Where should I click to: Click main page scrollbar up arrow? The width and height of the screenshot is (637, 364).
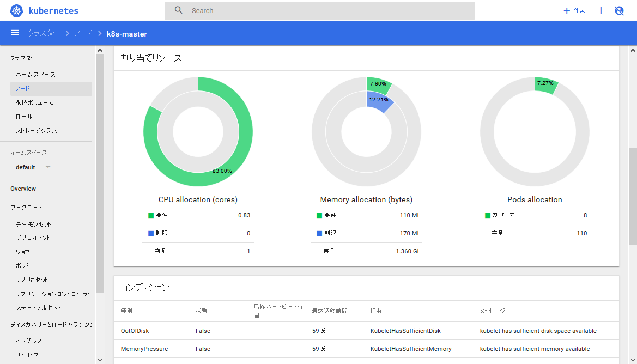coord(633,50)
